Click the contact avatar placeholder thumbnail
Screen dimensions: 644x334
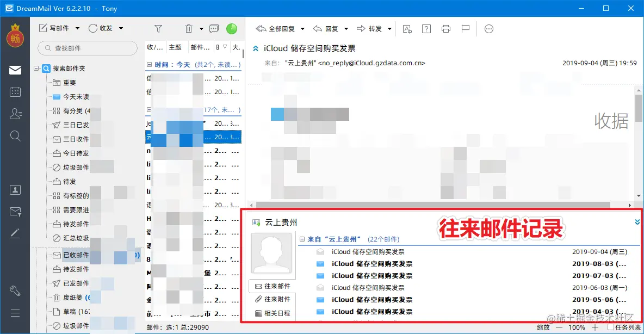(271, 253)
